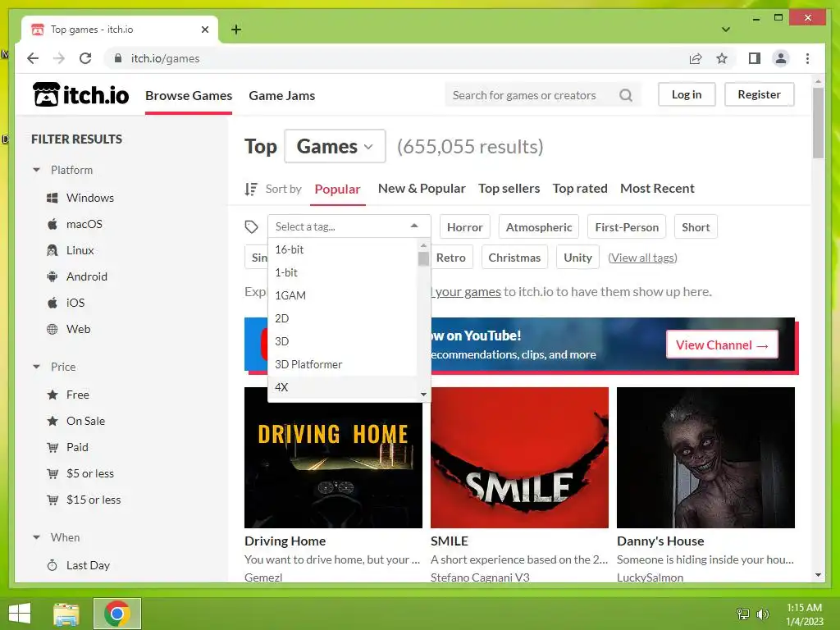The width and height of the screenshot is (840, 630).
Task: Click the Log in button
Action: [687, 94]
